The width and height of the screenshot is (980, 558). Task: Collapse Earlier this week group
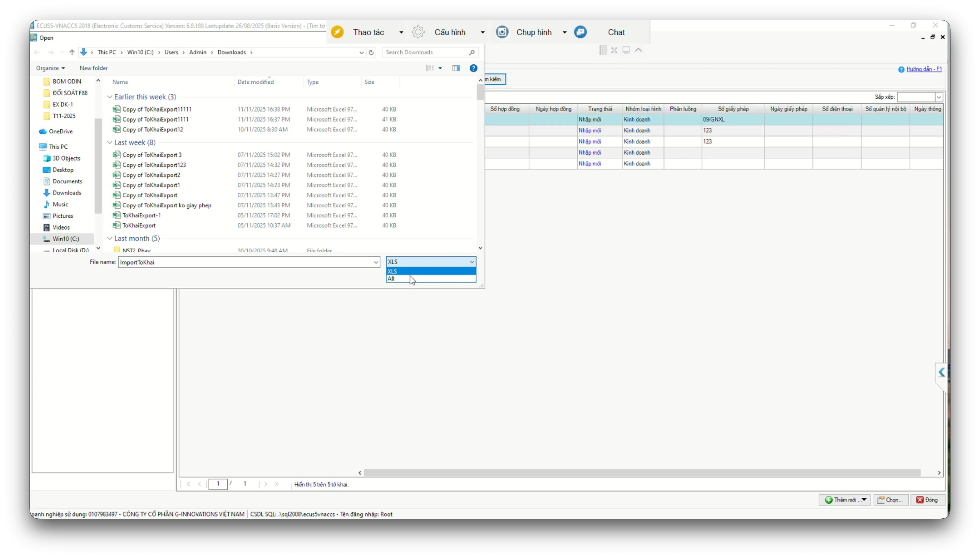coord(110,97)
